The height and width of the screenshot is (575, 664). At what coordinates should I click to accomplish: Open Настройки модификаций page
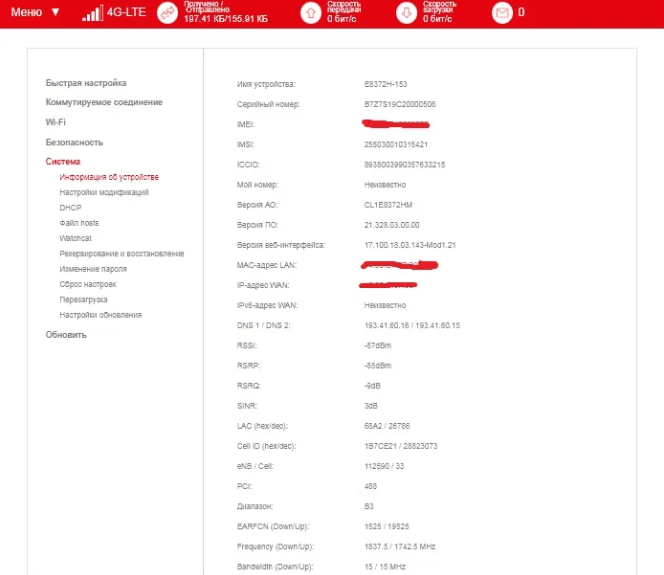click(104, 192)
